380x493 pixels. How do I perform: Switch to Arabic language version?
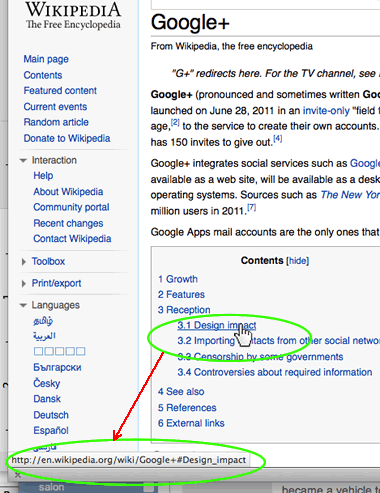[44, 336]
